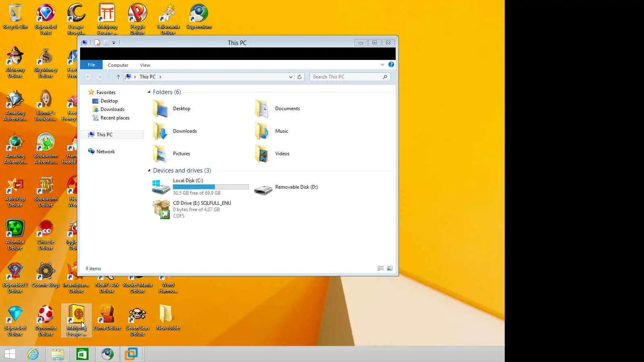Switch to the Computer ribbon tab

coord(118,65)
